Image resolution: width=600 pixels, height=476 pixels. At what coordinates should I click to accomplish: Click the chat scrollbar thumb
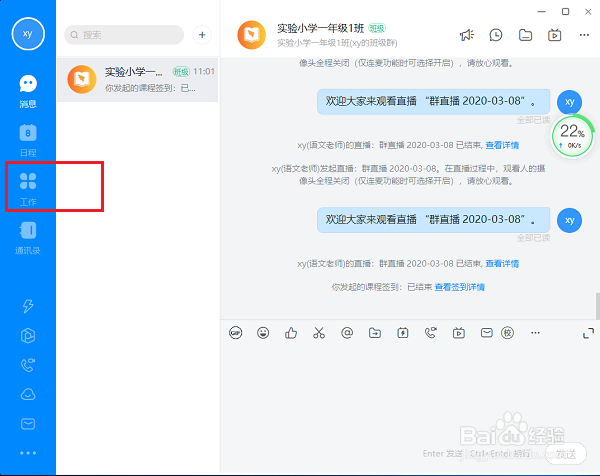coord(597,306)
